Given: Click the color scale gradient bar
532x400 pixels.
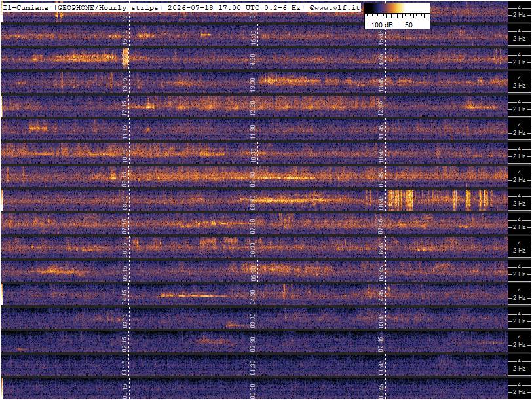Looking at the screenshot, I should 397,9.
